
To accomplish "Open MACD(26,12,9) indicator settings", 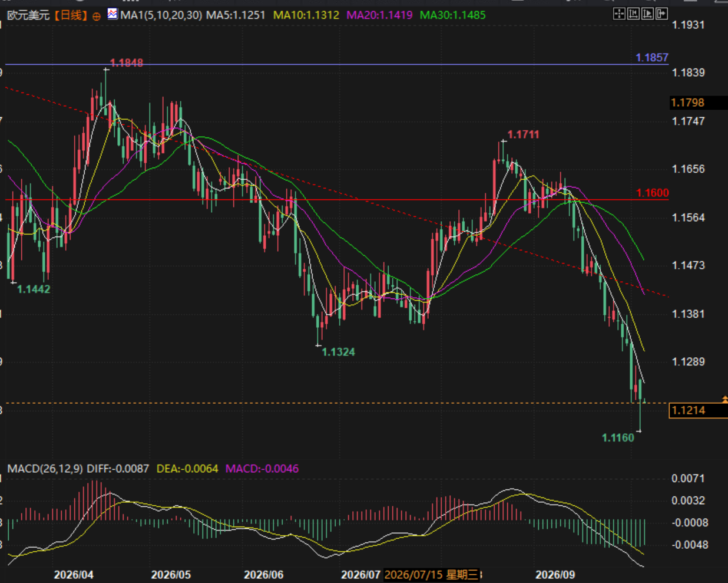I will pos(45,469).
